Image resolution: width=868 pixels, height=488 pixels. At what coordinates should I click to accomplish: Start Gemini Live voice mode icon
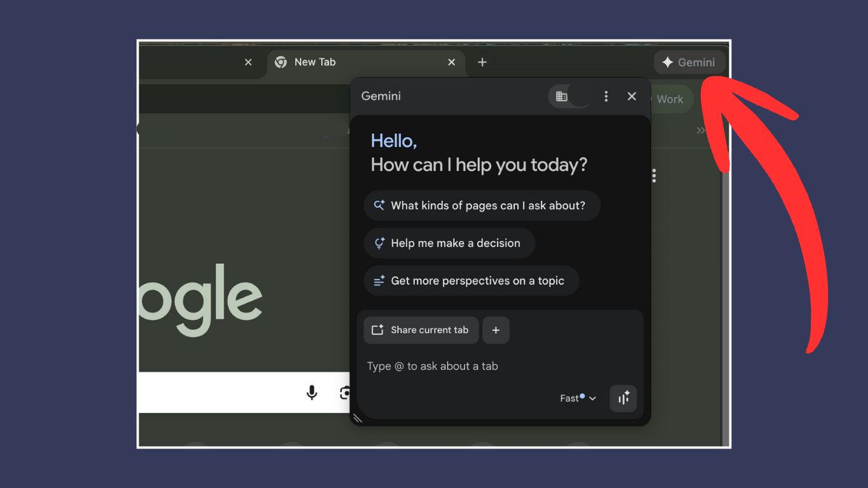click(623, 398)
